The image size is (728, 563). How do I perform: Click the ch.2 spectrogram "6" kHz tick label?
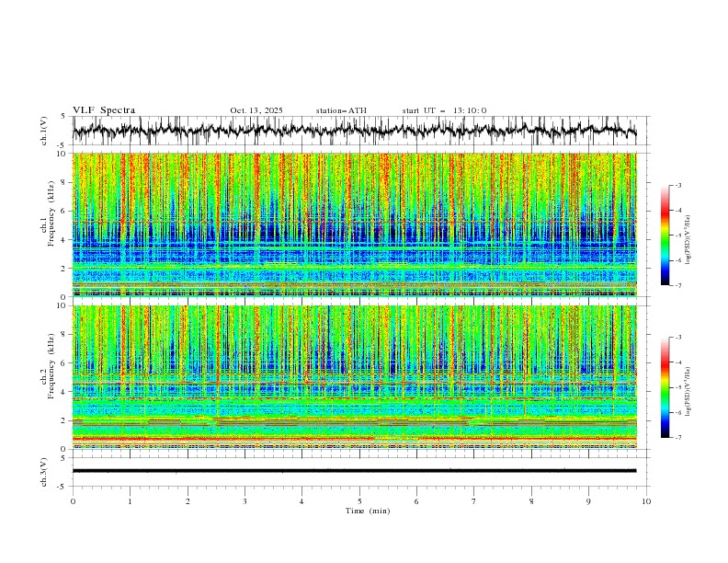tap(64, 363)
